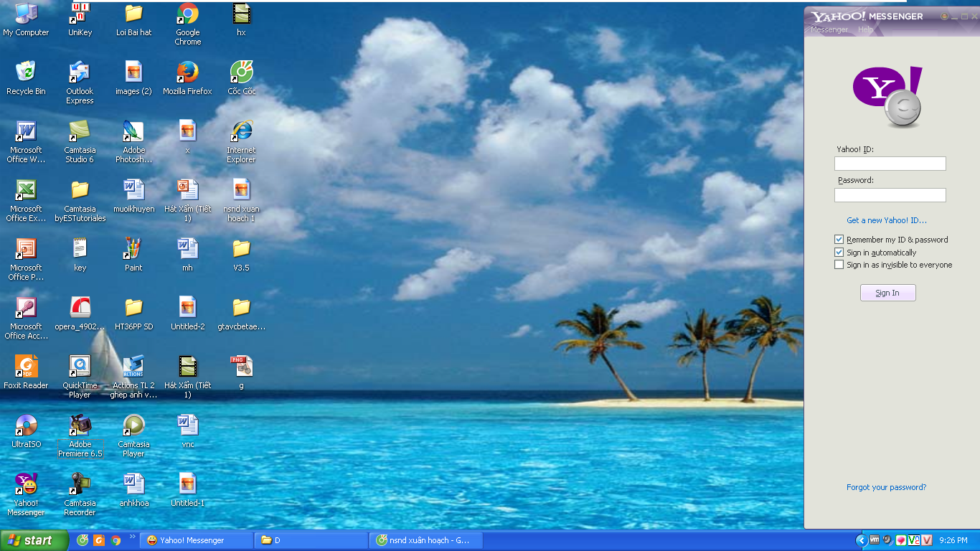The height and width of the screenshot is (551, 980).
Task: Select the HT36PP SD folder
Action: (x=133, y=314)
